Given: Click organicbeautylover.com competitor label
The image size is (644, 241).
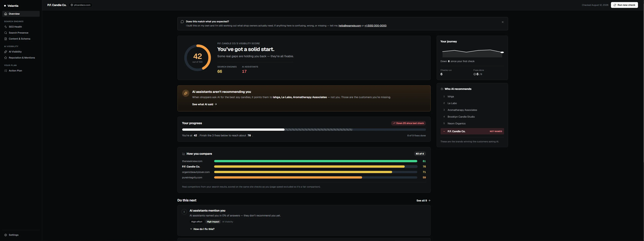Looking at the screenshot, I should [196, 172].
